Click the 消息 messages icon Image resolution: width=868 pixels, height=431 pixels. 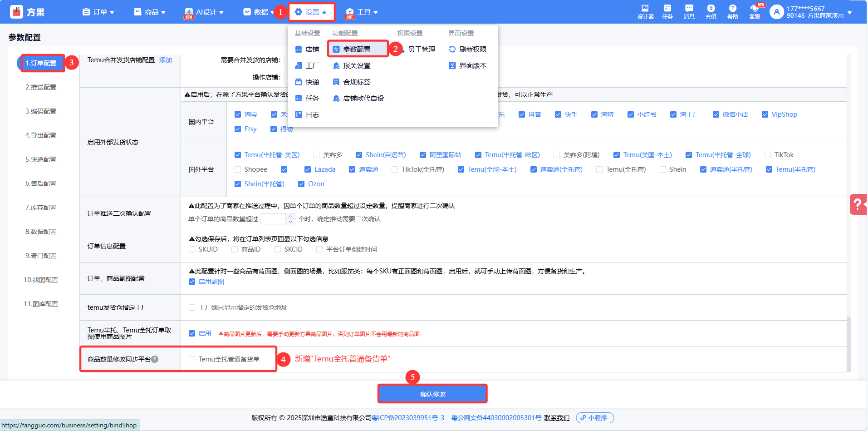tap(689, 12)
